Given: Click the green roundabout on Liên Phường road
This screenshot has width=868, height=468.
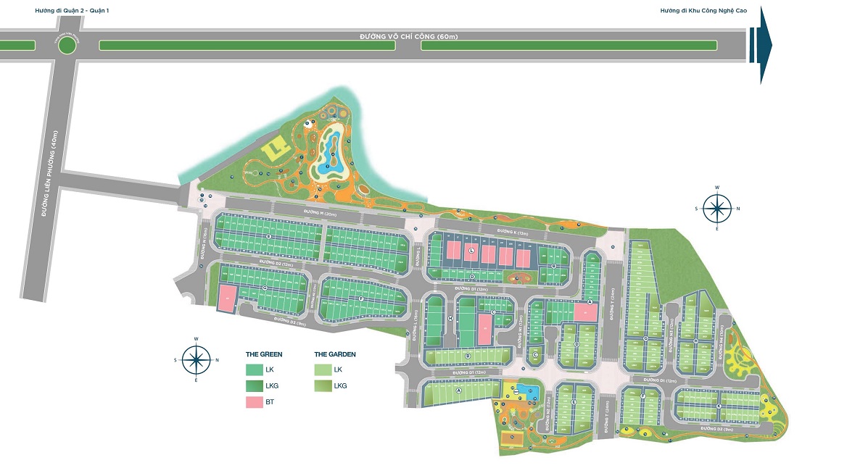Looking at the screenshot, I should [x=67, y=46].
